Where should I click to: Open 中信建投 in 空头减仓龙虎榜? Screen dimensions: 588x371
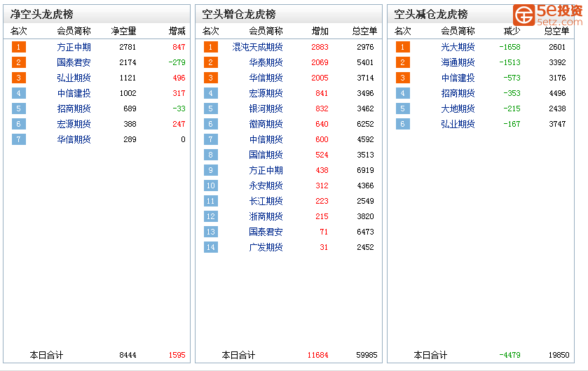(458, 78)
